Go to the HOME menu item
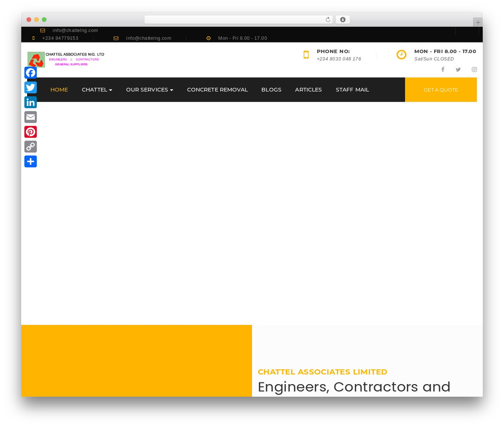The width and height of the screenshot is (504, 427). 59,90
